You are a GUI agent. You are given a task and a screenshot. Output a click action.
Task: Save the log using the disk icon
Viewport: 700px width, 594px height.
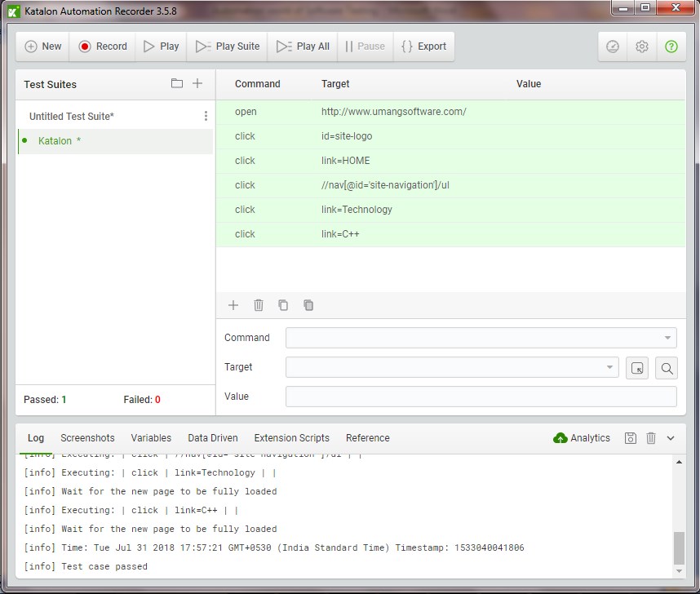(x=631, y=438)
